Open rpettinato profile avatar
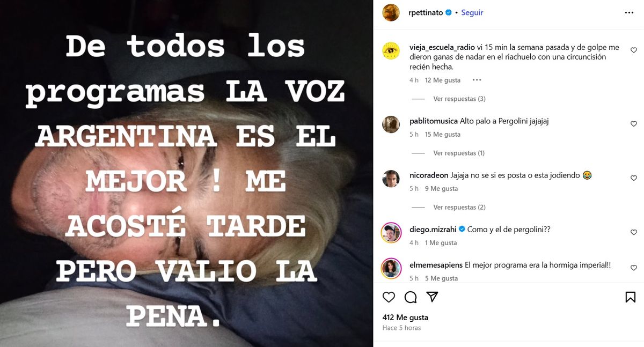Image resolution: width=644 pixels, height=347 pixels. pyautogui.click(x=391, y=12)
